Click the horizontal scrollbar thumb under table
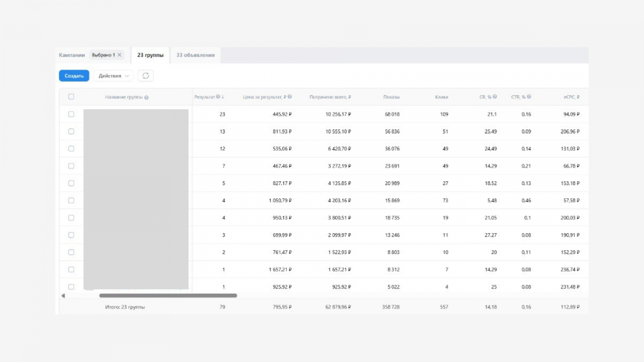Viewport: 644px width, 362px height. [168, 296]
